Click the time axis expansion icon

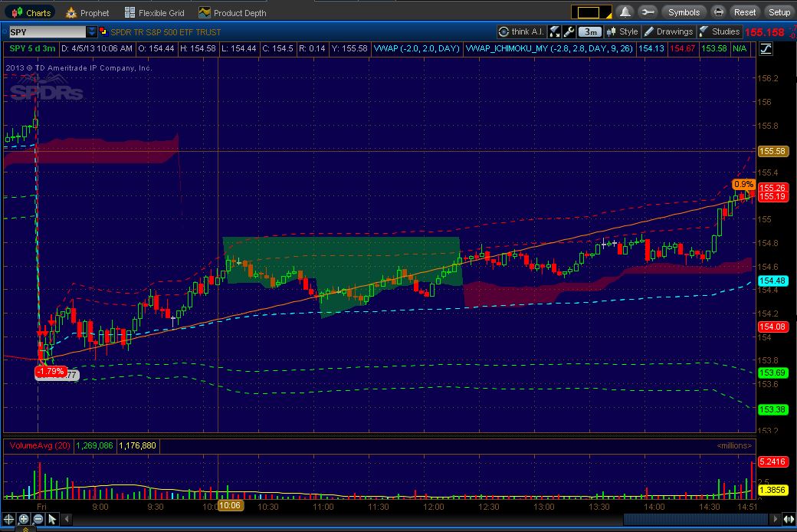tap(789, 519)
